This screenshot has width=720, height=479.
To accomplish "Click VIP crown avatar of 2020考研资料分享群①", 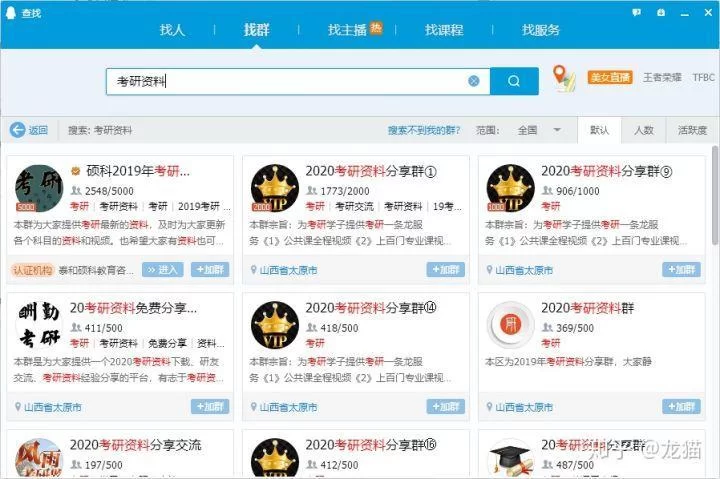I will [x=274, y=188].
